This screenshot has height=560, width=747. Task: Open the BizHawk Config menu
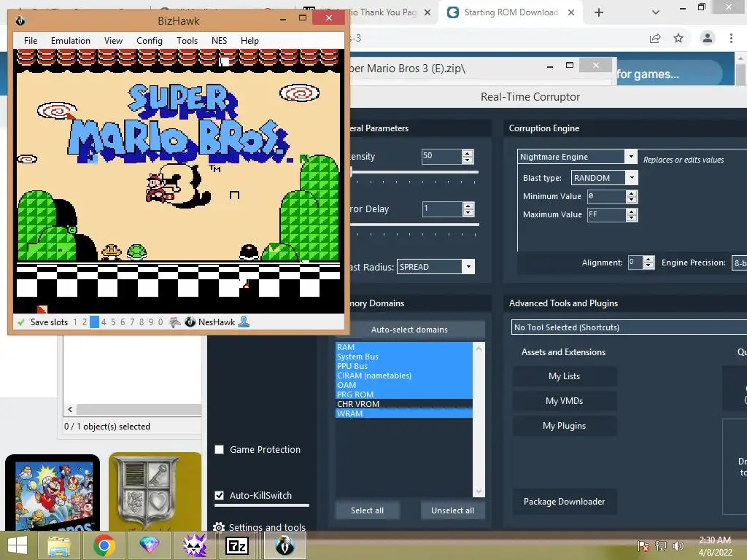150,41
